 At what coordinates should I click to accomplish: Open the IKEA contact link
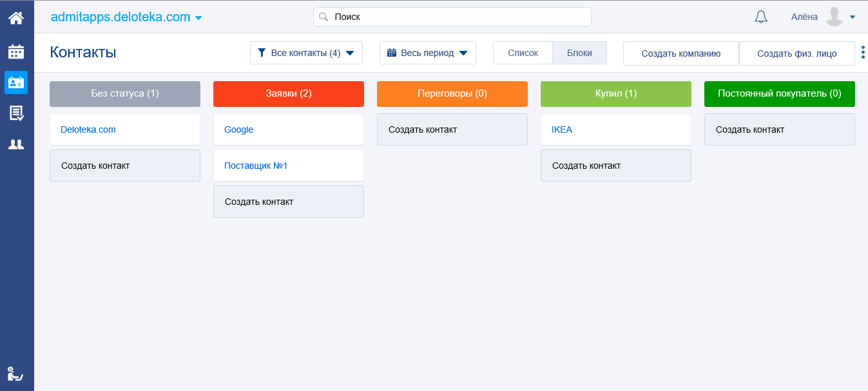[x=562, y=129]
